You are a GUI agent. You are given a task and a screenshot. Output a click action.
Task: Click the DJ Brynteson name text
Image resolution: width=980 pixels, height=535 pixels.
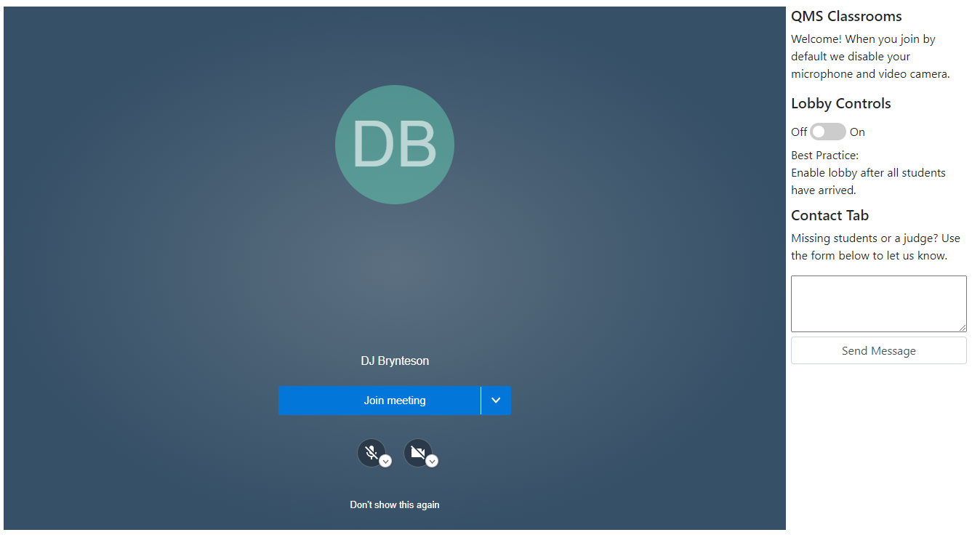395,361
